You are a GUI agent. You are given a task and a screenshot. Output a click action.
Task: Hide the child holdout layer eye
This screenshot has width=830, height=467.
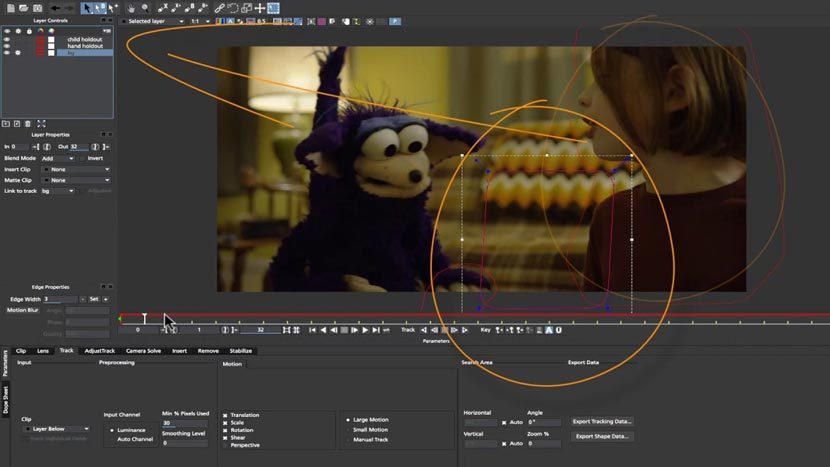click(7, 39)
